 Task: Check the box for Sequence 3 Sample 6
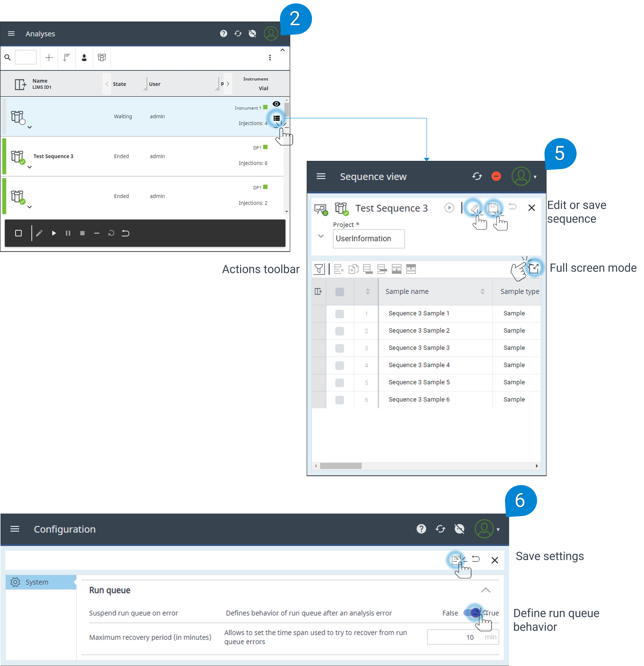tap(339, 400)
